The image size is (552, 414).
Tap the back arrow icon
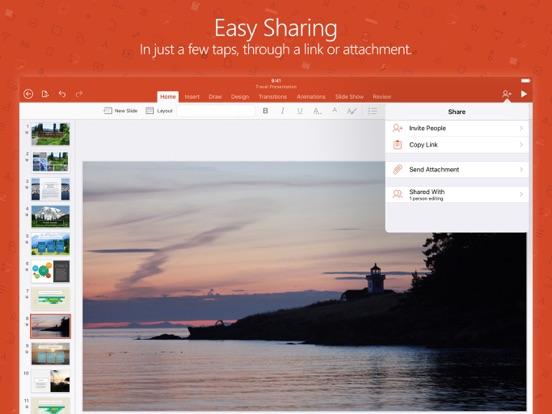[28, 94]
